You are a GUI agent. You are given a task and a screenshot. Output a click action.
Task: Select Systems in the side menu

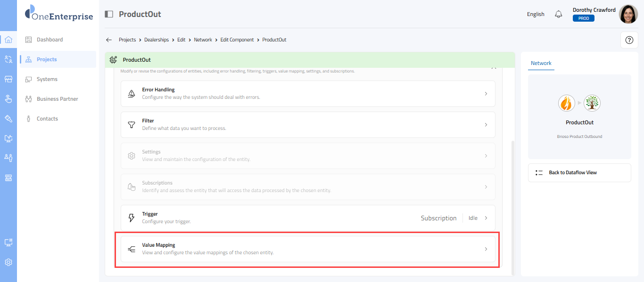tap(47, 79)
